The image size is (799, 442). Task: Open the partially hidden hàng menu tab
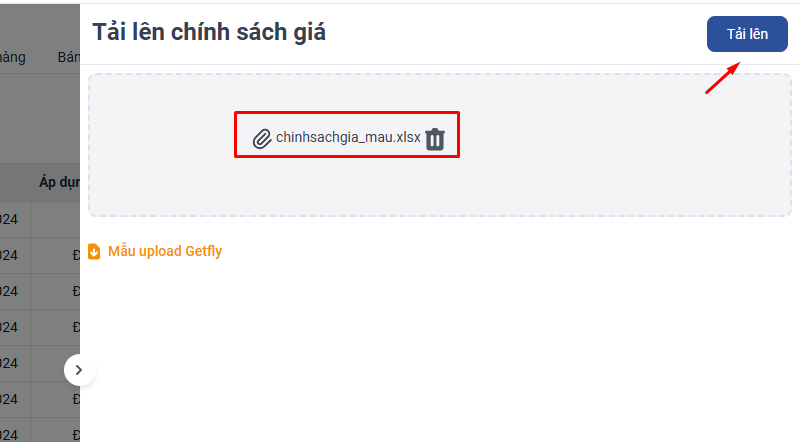(13, 57)
